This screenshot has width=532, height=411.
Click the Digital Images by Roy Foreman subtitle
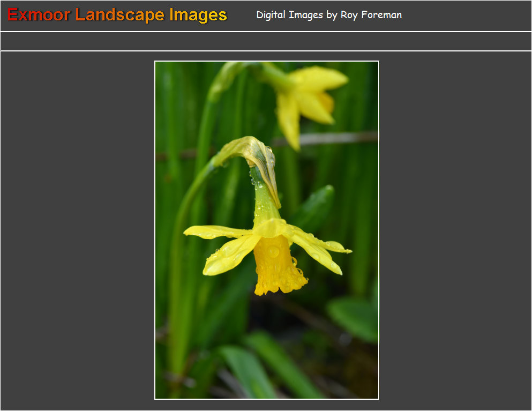[328, 15]
